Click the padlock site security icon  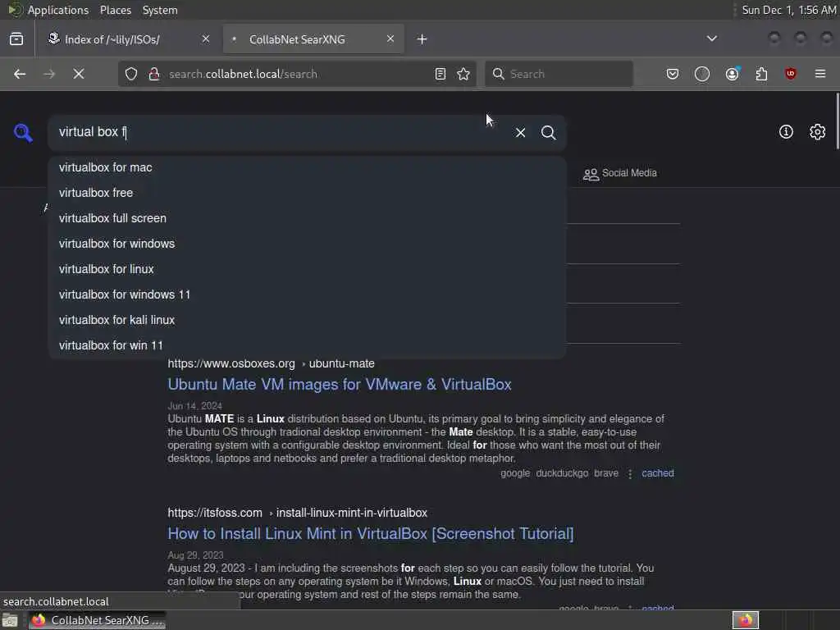(154, 74)
